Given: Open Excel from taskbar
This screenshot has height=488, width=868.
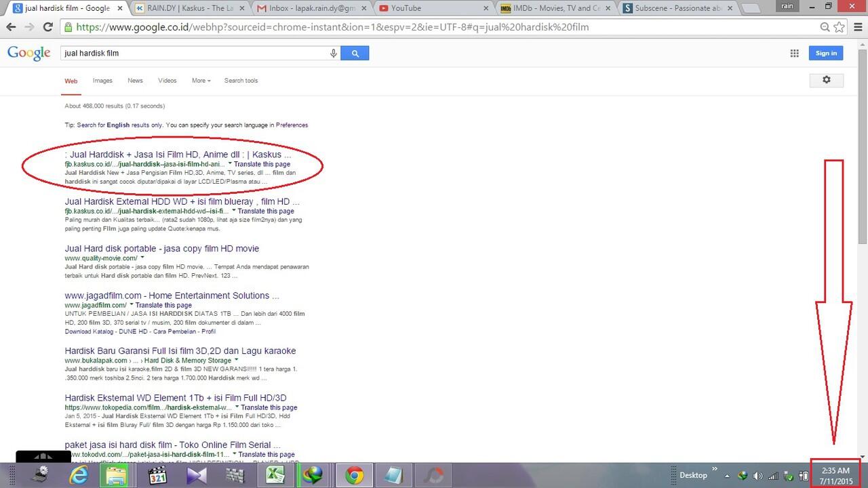Looking at the screenshot, I should (x=274, y=476).
